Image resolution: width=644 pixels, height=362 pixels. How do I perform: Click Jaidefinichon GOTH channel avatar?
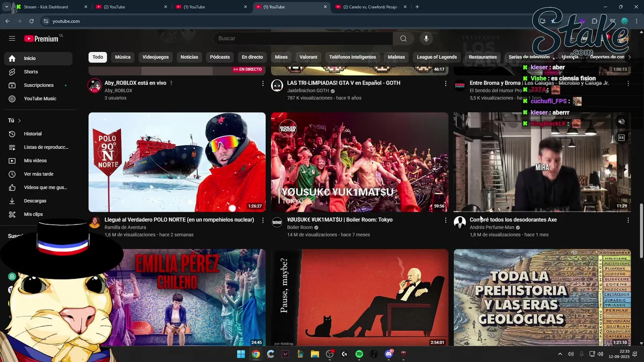277,85
